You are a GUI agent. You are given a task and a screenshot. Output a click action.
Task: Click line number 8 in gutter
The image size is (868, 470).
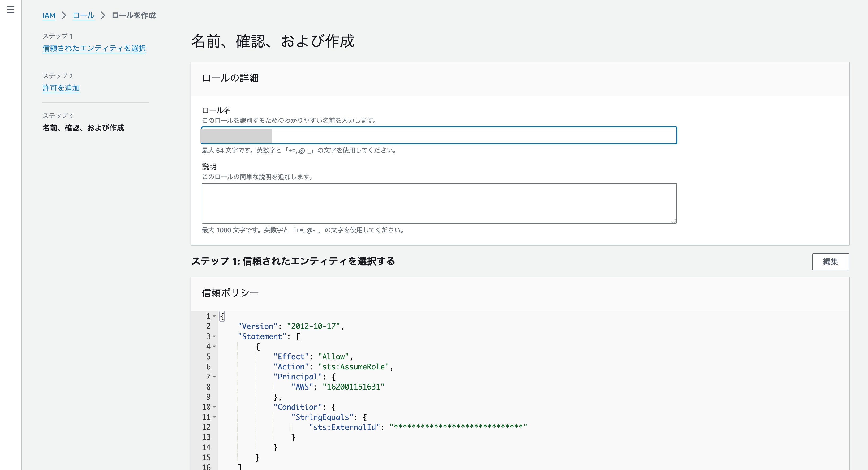[209, 387]
